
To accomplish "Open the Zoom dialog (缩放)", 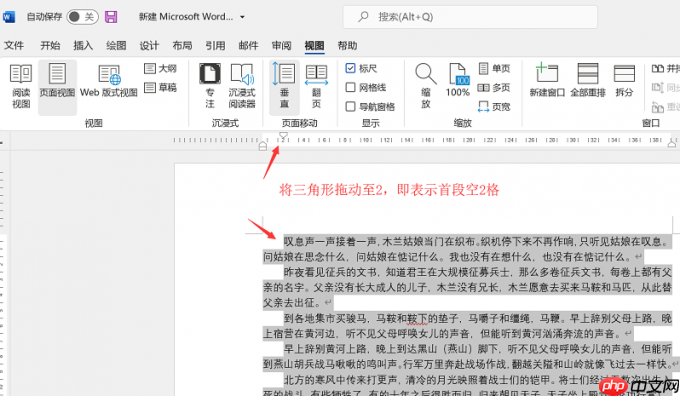I will (x=425, y=86).
